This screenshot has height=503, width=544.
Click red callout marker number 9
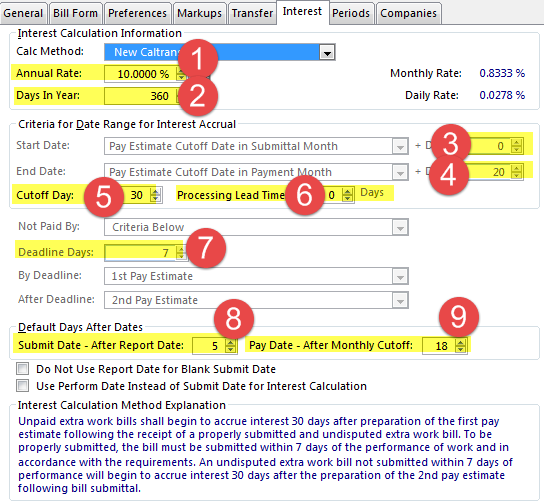coord(459,317)
